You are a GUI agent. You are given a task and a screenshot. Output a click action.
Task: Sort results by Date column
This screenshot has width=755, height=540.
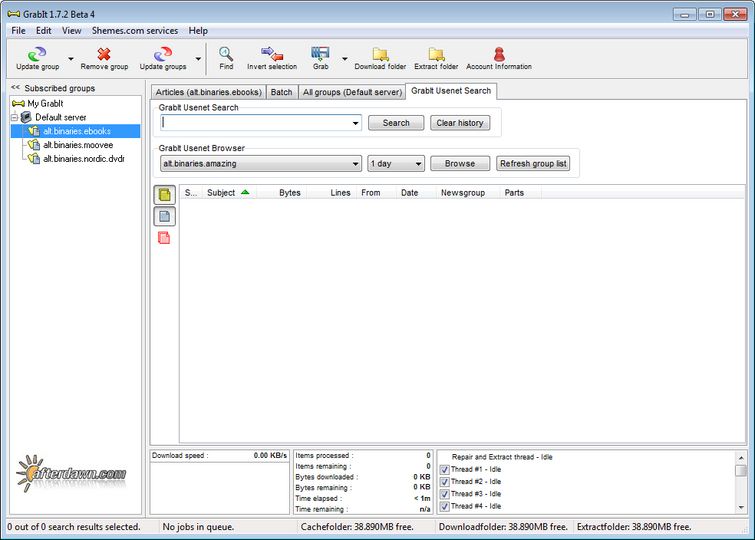(417, 193)
